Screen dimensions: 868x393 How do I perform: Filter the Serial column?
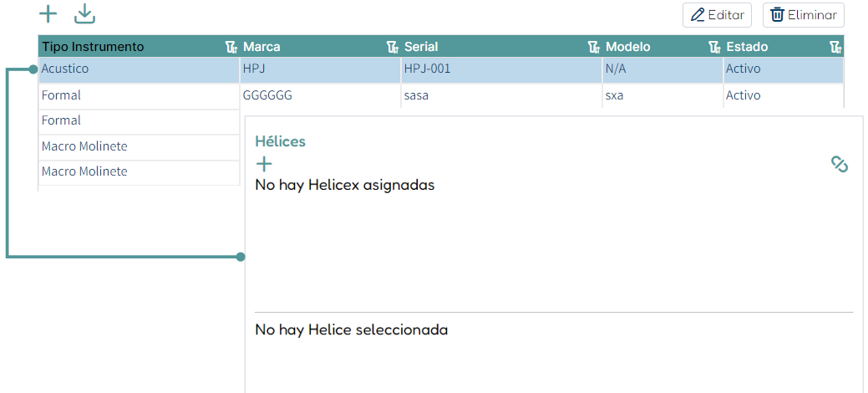(594, 47)
